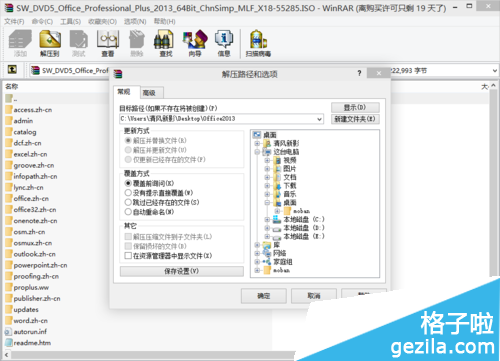Click the Extract To (解压到) toolbar icon
This screenshot has width=500, height=361.
(50, 43)
